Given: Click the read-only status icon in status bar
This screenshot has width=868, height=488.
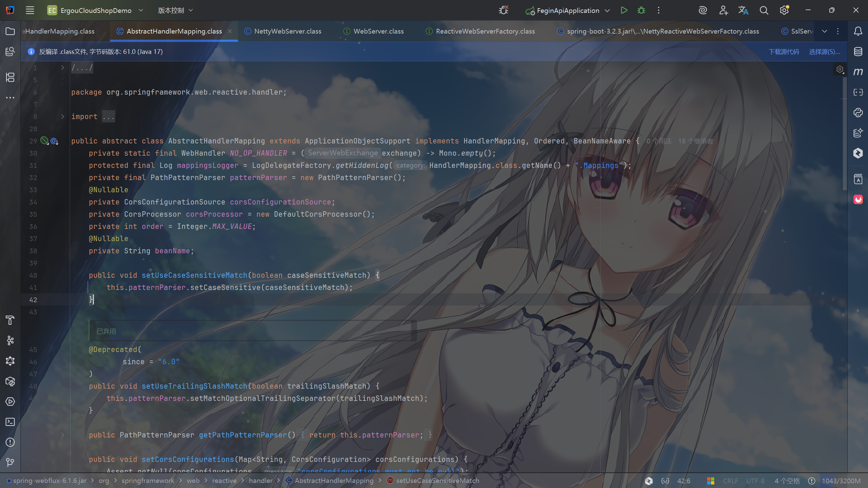Looking at the screenshot, I should 811,481.
